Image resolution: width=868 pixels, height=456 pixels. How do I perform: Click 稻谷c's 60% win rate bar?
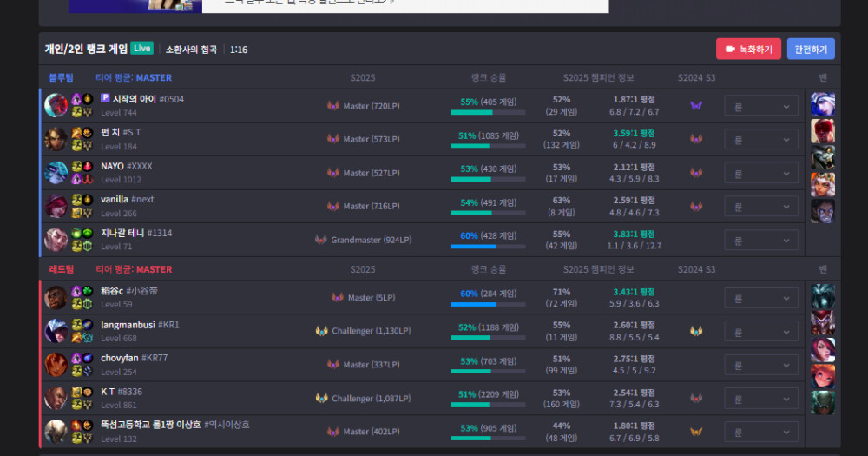click(x=489, y=305)
